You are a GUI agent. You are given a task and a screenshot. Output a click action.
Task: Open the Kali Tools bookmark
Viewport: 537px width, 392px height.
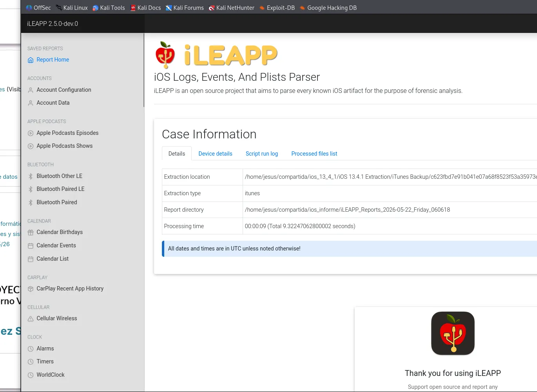[109, 8]
